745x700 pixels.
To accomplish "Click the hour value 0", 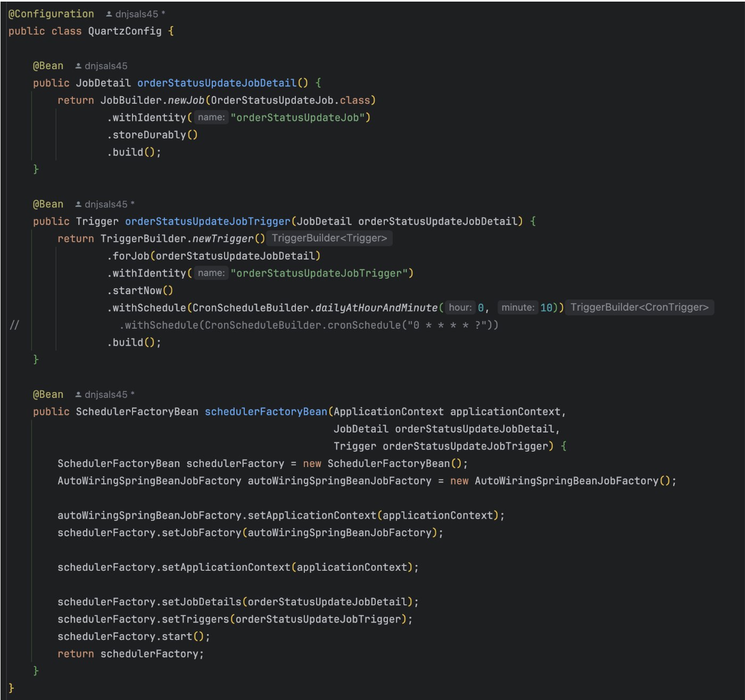I will point(481,308).
